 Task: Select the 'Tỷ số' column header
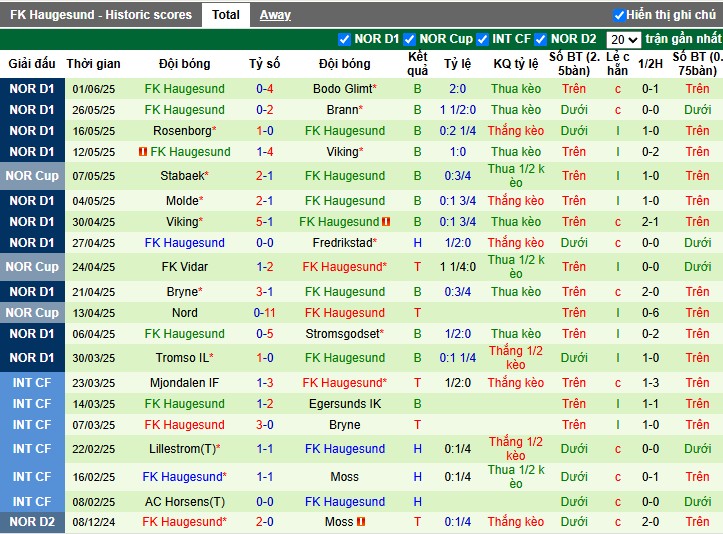pos(265,64)
